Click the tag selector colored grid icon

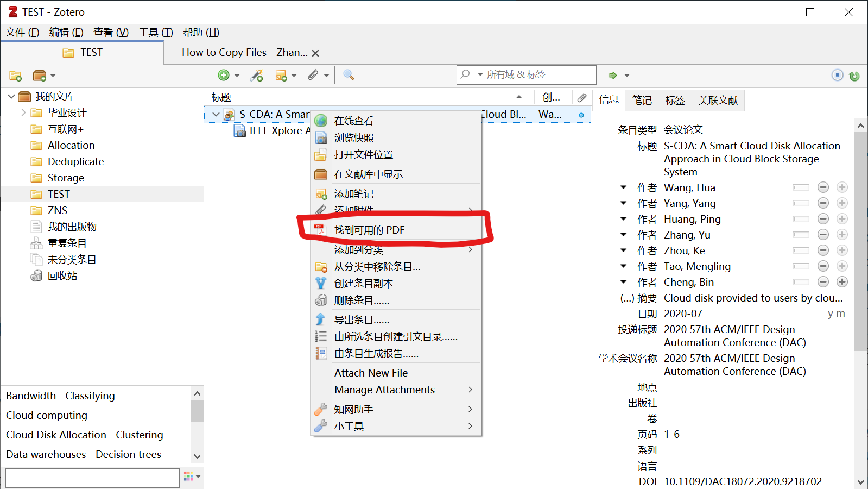coord(189,476)
